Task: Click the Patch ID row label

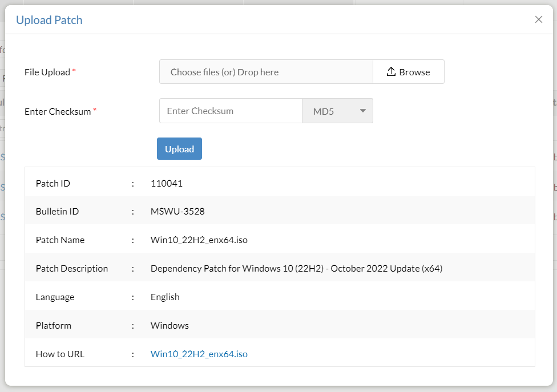Action: coord(53,183)
